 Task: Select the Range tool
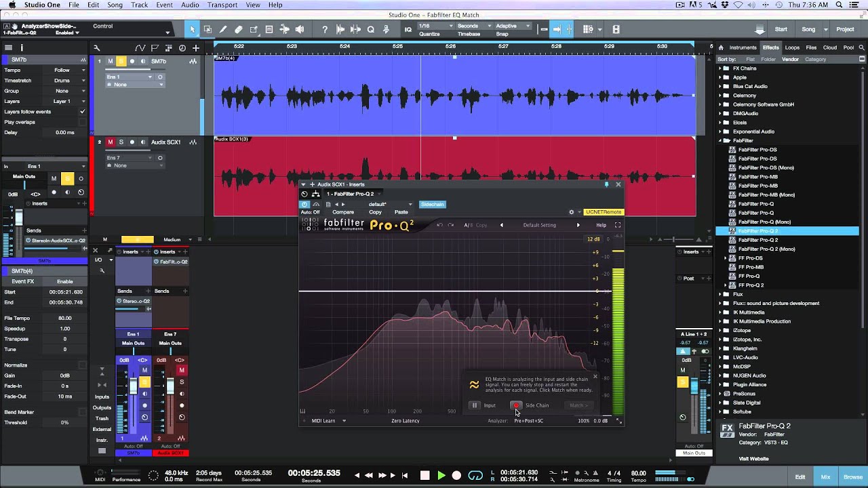(x=208, y=29)
